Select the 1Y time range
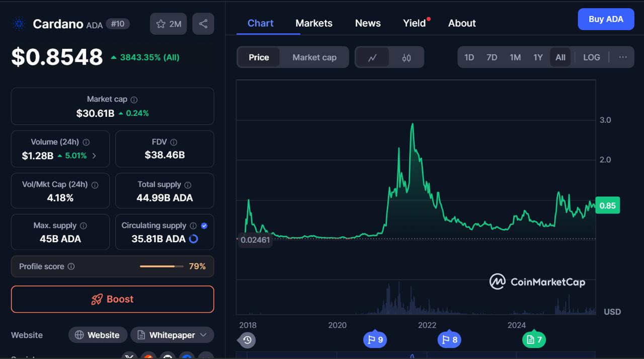Image resolution: width=644 pixels, height=359 pixels. pos(538,57)
